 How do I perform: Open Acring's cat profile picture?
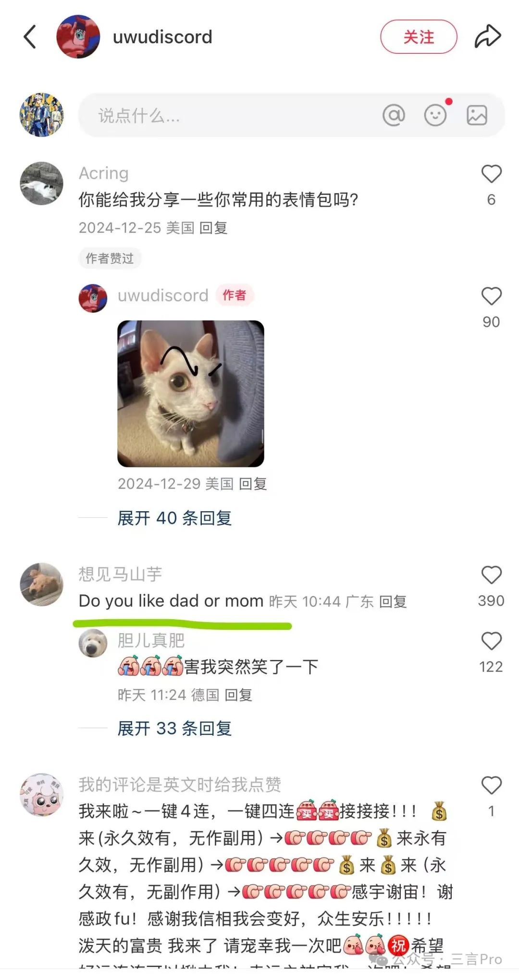[x=41, y=183]
